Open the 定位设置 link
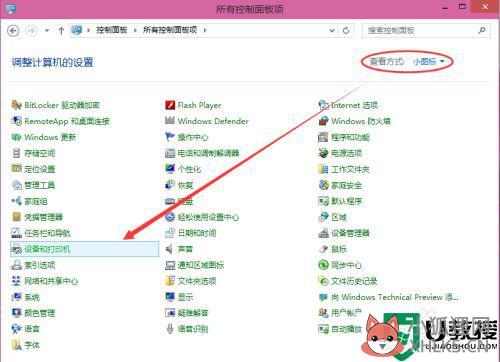Viewport: 500px width, 362px height. click(40, 169)
